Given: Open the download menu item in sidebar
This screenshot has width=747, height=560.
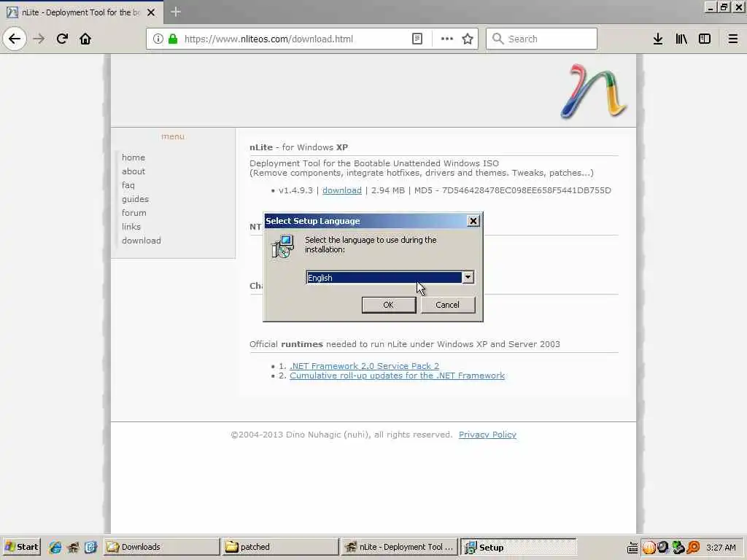Looking at the screenshot, I should tap(142, 241).
